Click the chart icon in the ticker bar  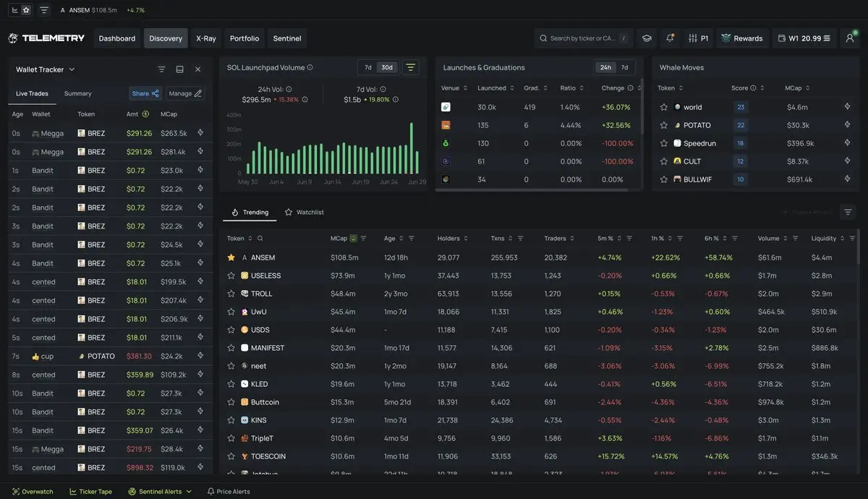pos(14,10)
